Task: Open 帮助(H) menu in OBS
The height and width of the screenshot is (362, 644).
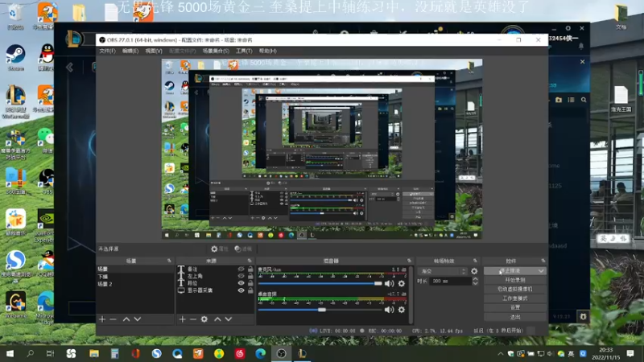Action: 267,51
